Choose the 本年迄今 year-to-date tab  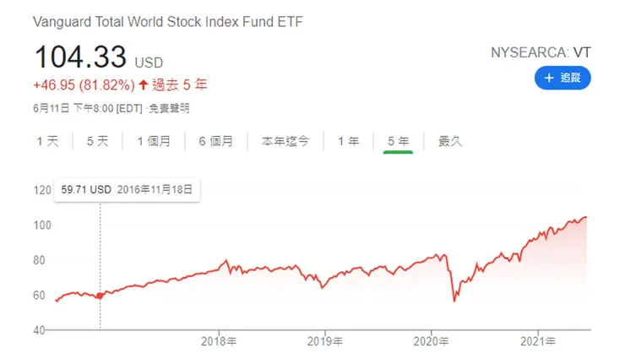click(x=285, y=141)
